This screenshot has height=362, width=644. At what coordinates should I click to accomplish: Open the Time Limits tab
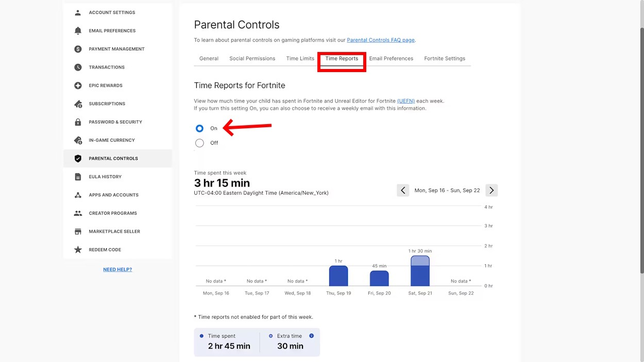pyautogui.click(x=300, y=59)
